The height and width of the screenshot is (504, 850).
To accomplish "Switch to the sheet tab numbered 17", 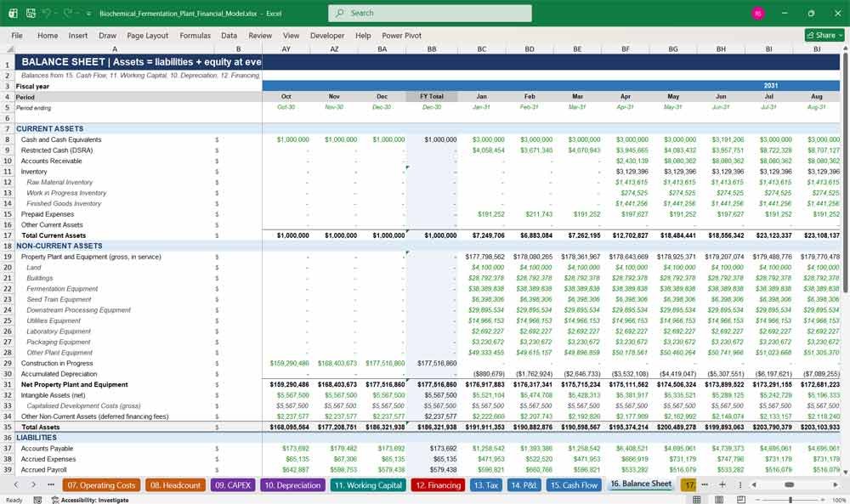I will click(x=688, y=485).
